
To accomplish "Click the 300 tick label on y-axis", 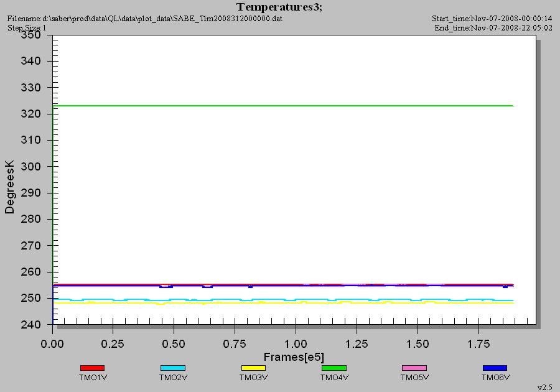I will (30, 166).
